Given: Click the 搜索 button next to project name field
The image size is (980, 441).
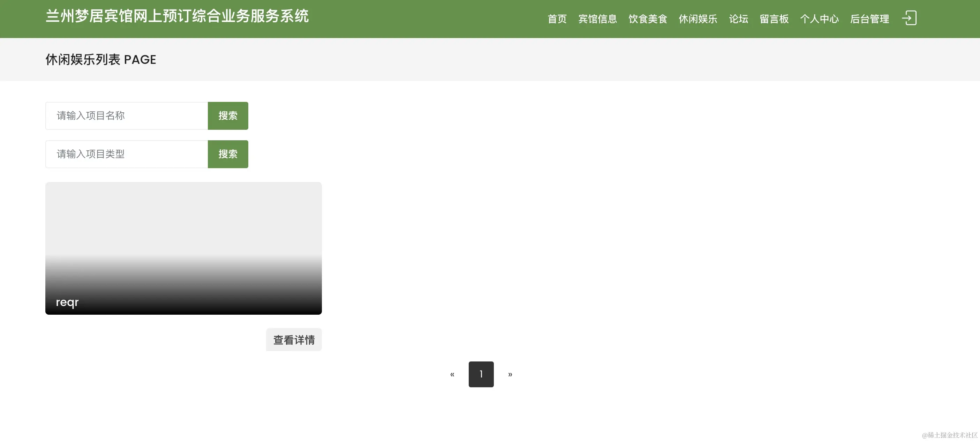Looking at the screenshot, I should pos(227,116).
